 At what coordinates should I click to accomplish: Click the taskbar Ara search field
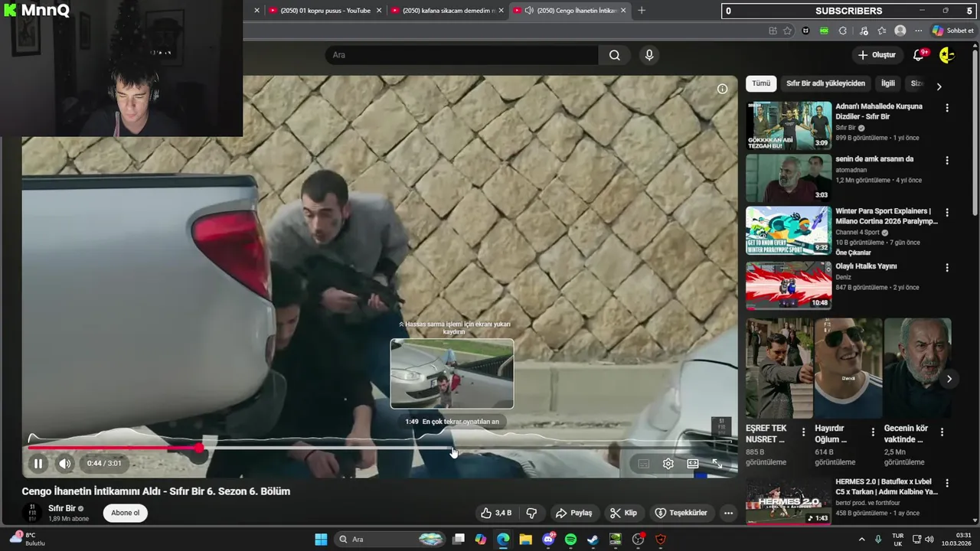[390, 540]
